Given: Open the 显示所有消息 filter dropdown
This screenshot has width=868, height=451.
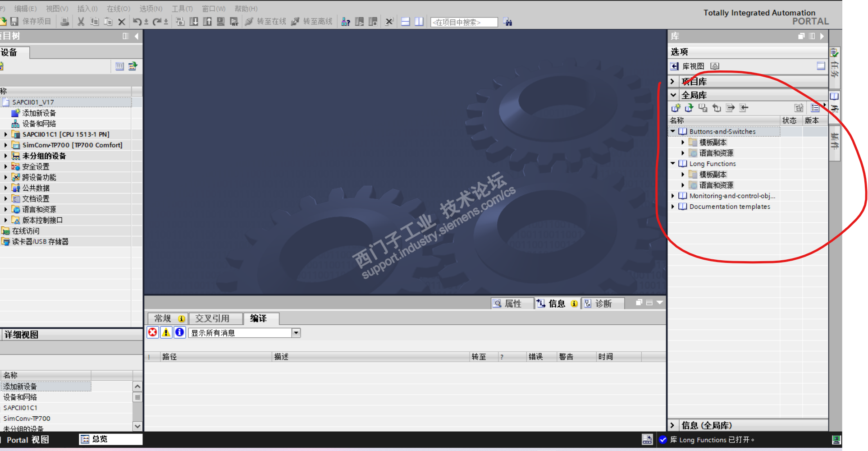Looking at the screenshot, I should (x=296, y=333).
